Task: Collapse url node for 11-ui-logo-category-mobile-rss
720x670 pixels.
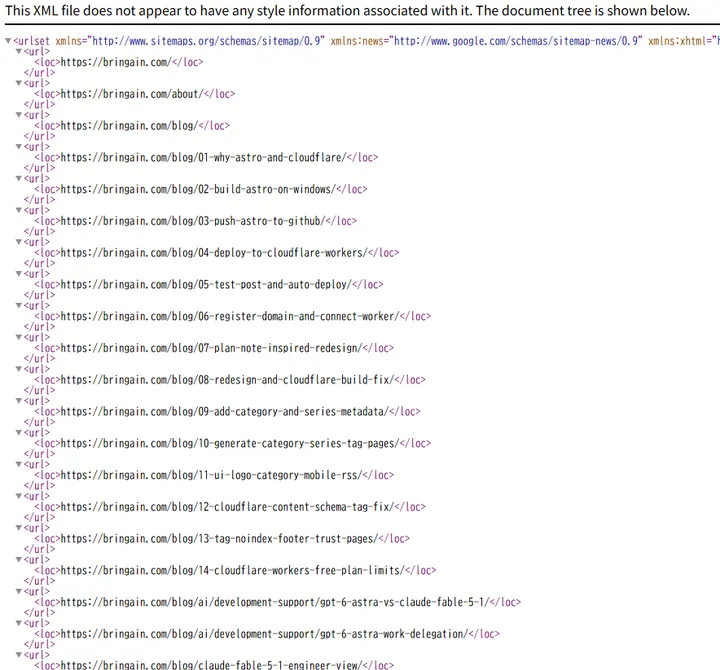Action: (19, 464)
